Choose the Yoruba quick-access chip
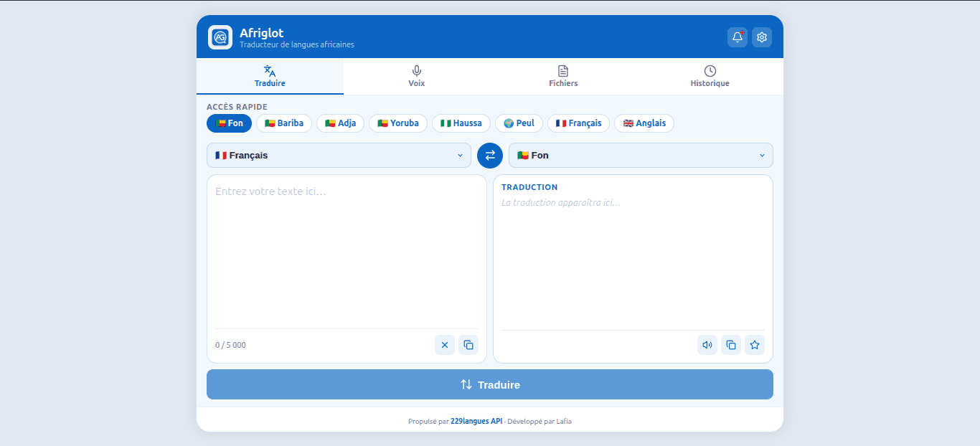 [x=398, y=123]
